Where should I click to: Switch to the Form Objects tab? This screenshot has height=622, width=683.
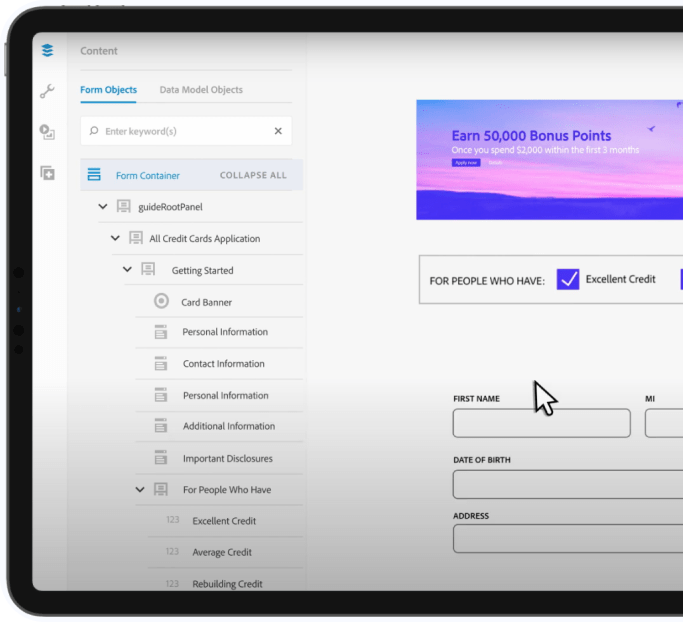tap(108, 90)
